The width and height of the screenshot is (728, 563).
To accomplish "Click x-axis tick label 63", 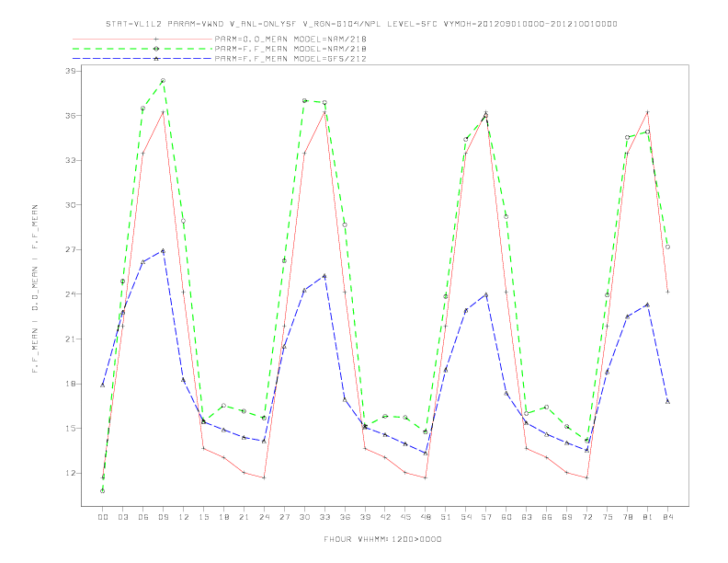I will coord(527,517).
